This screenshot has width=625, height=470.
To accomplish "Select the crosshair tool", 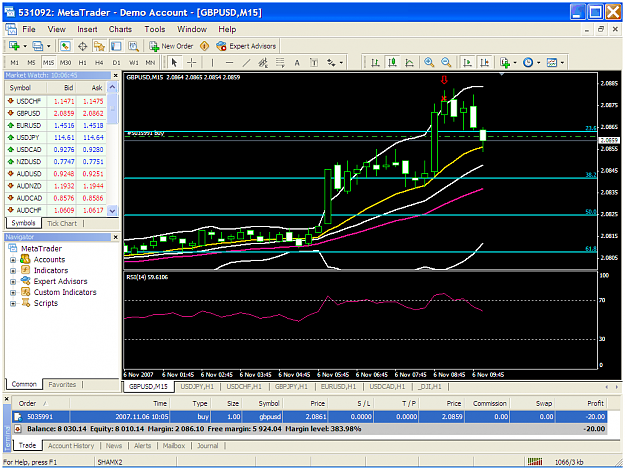I will click(191, 63).
